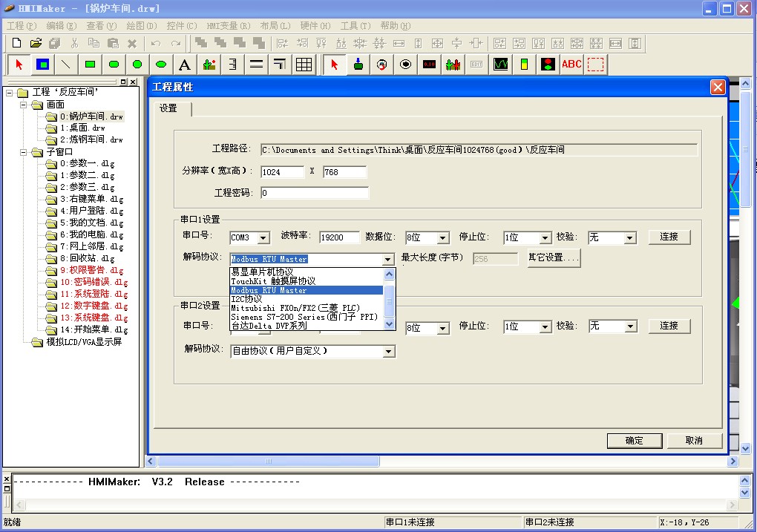Select the green Ellipse drawing tool

click(x=161, y=65)
